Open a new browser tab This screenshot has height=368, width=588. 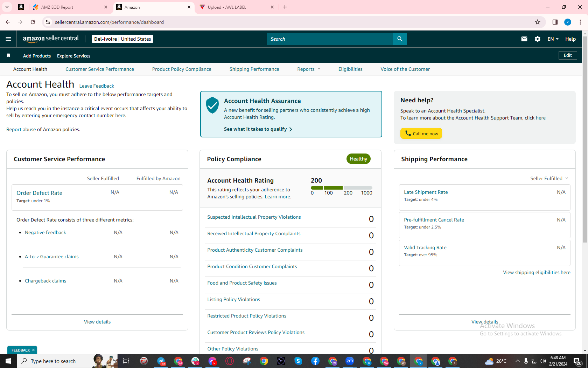285,7
